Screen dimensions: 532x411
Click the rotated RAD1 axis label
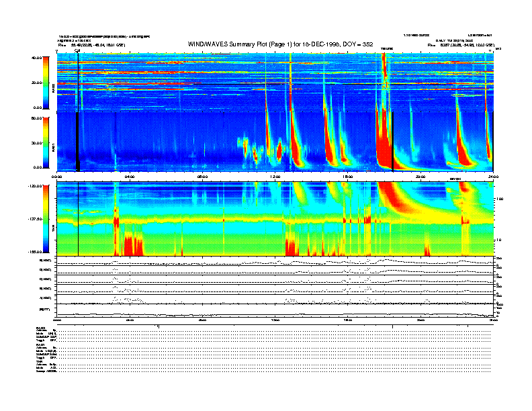click(x=53, y=148)
